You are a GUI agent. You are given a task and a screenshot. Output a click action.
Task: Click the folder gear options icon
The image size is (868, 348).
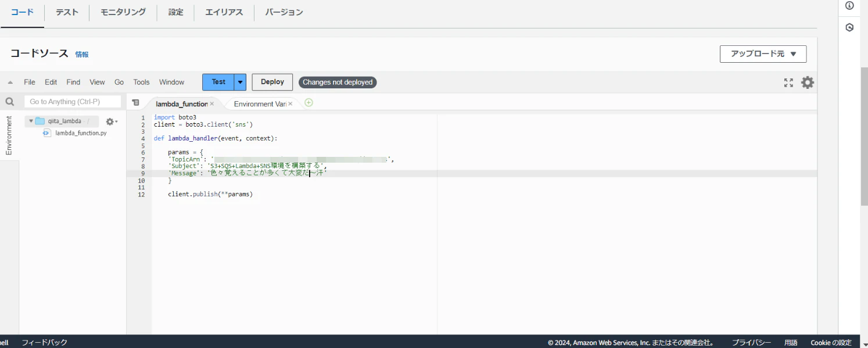(x=112, y=121)
